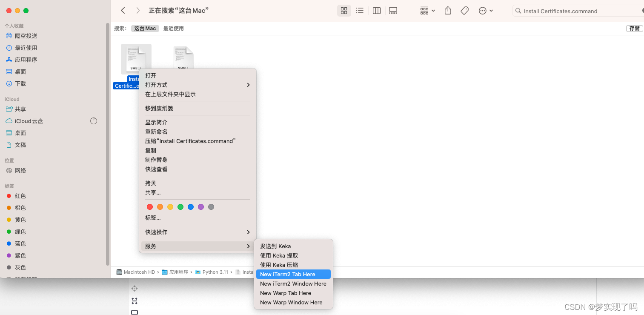Choose 压缩“Install Certificates.command”

(197, 141)
